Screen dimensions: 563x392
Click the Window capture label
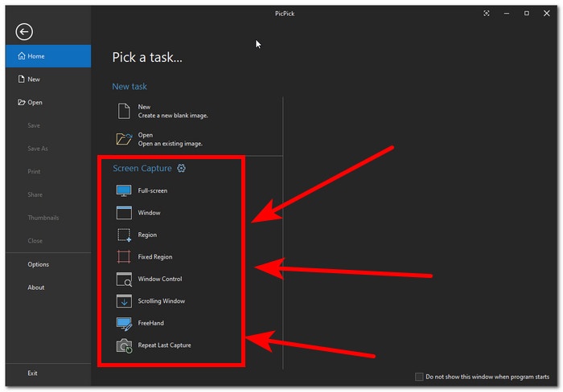[x=149, y=213]
